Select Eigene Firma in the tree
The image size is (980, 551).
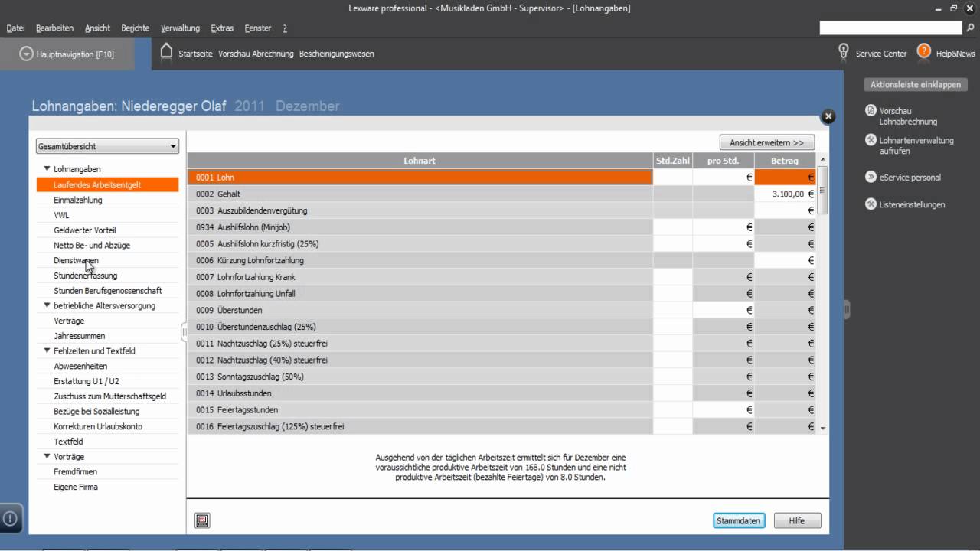(x=75, y=487)
